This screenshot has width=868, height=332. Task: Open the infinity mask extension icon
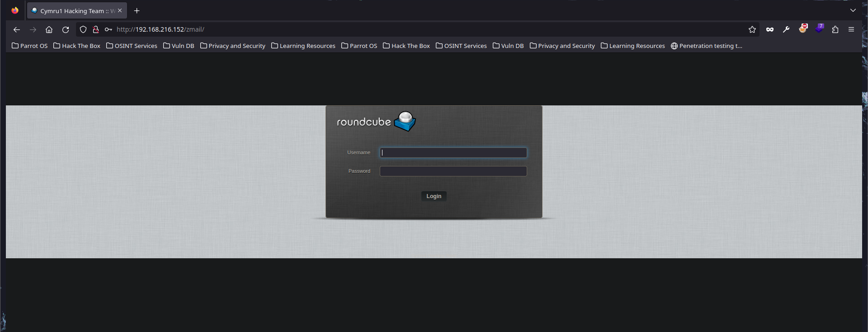(x=770, y=29)
